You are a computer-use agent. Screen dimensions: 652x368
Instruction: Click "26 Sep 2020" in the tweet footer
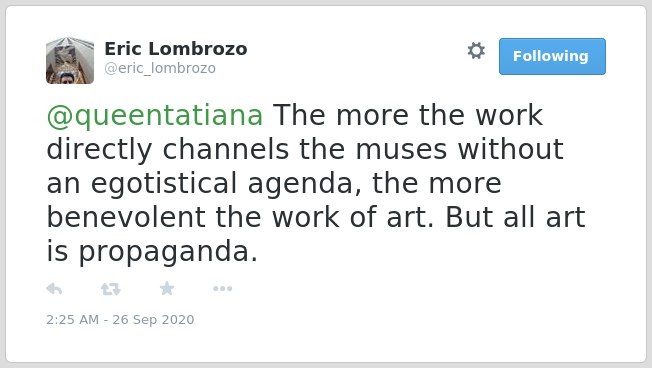(x=153, y=319)
